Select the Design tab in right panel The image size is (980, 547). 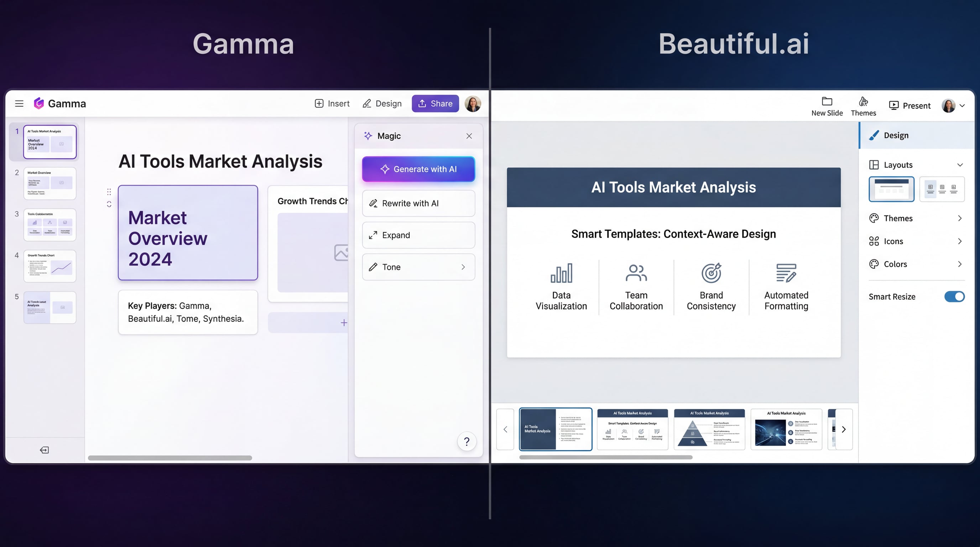click(x=917, y=135)
